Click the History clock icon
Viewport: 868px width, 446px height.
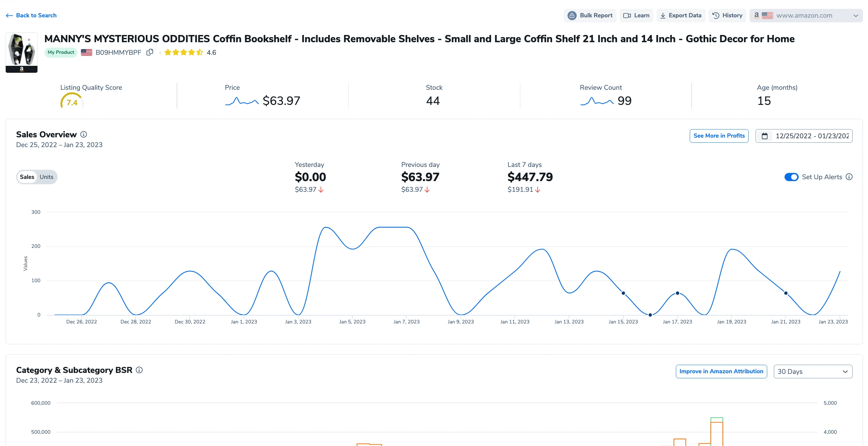pos(716,15)
